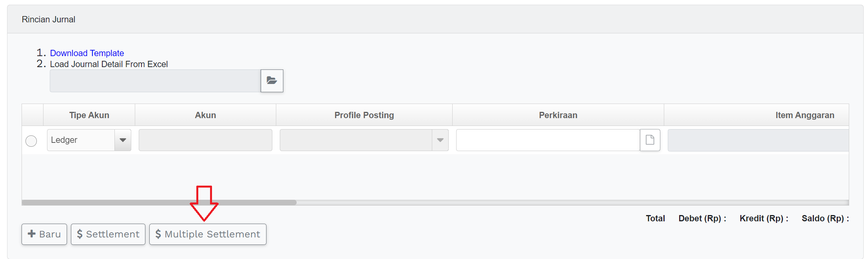Click the Item Anggaran input field

click(x=758, y=140)
